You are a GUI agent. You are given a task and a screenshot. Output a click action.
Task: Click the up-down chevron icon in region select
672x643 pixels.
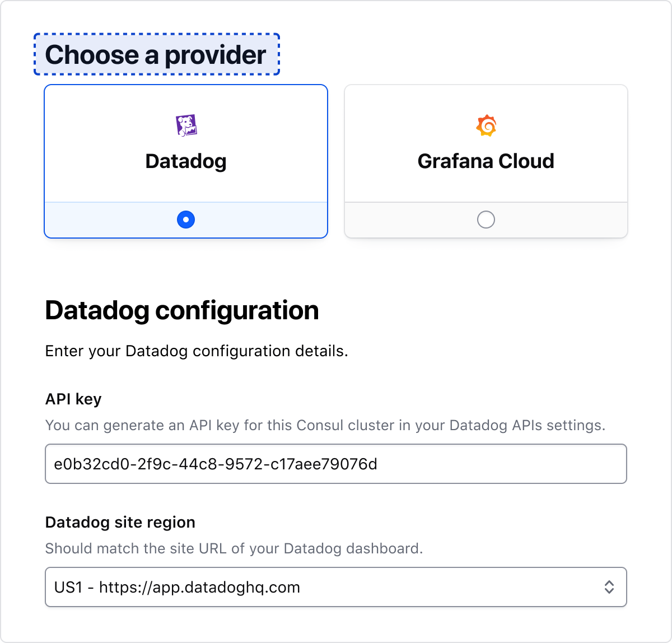[609, 587]
